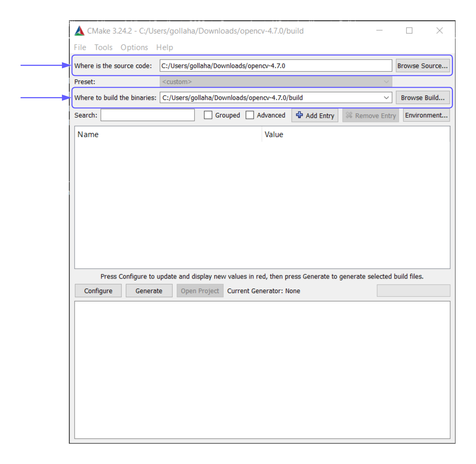The width and height of the screenshot is (476, 464).
Task: Click the Open Project button
Action: [x=200, y=291]
